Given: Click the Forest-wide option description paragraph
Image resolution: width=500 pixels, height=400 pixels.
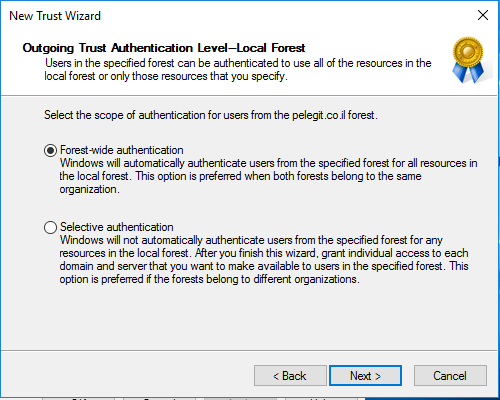Looking at the screenshot, I should pos(268,176).
